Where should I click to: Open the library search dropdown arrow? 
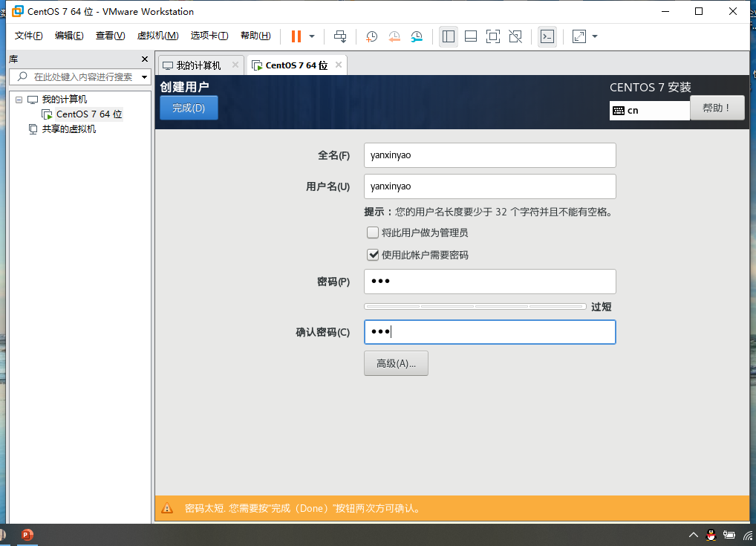tap(144, 77)
